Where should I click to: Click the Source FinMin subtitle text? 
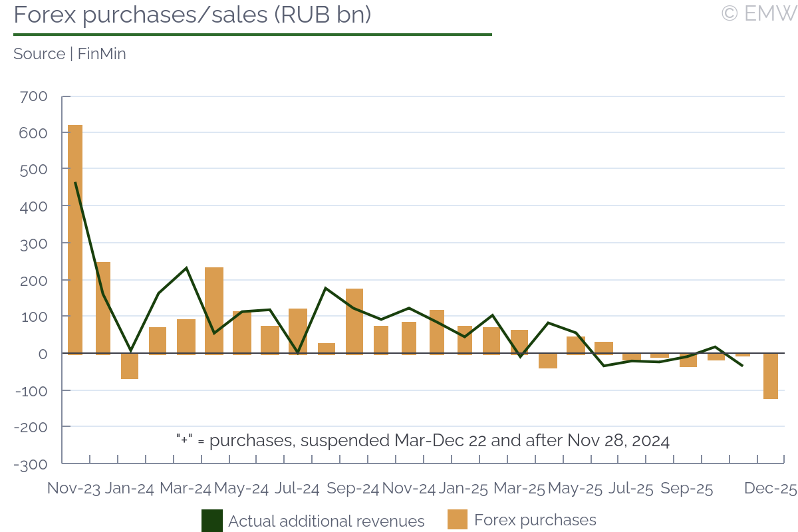pos(70,54)
